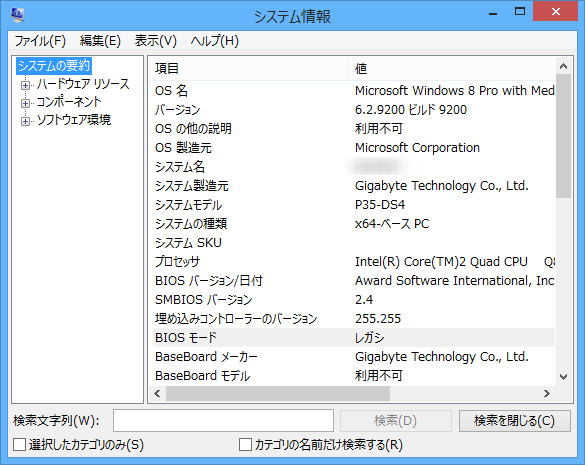Select the BaseBoard モデル row
The image size is (585, 465).
(x=354, y=376)
